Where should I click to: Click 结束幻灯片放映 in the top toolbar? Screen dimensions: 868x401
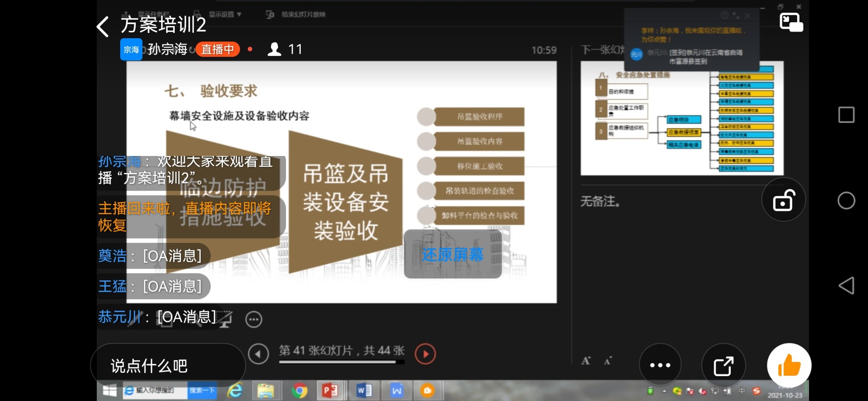[x=303, y=14]
